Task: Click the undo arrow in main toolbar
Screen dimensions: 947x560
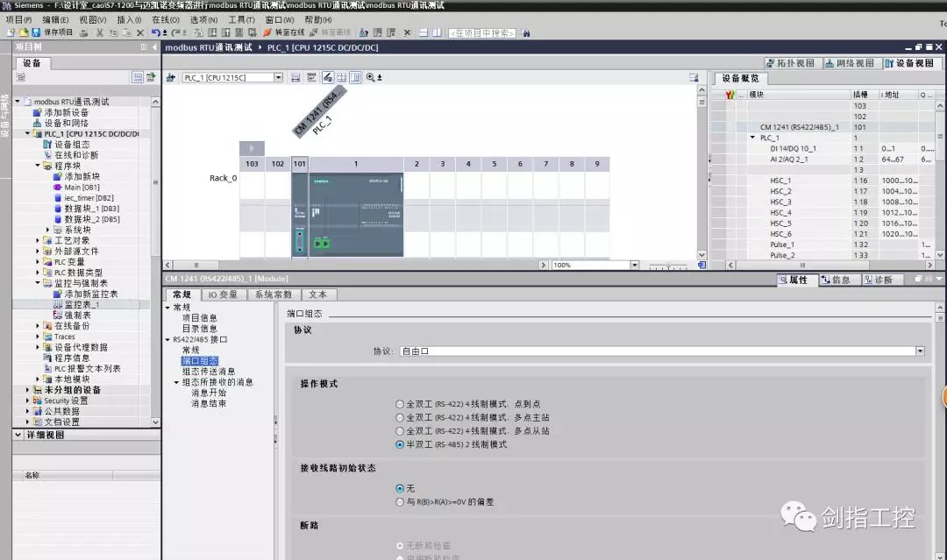Action: (155, 32)
